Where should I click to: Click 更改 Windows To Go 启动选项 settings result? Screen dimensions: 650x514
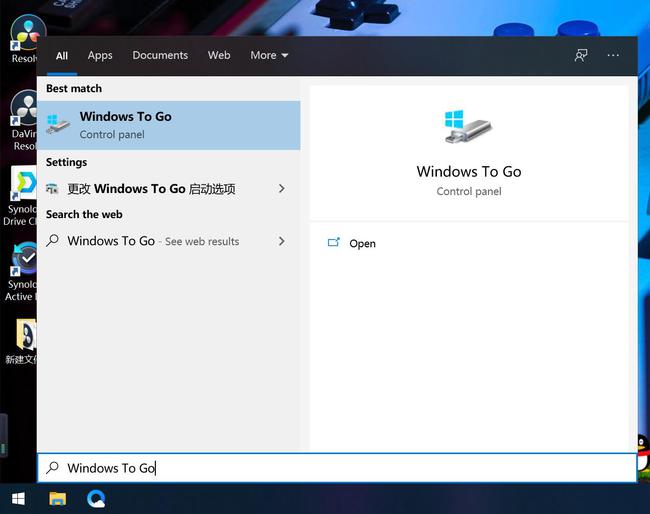(150, 188)
